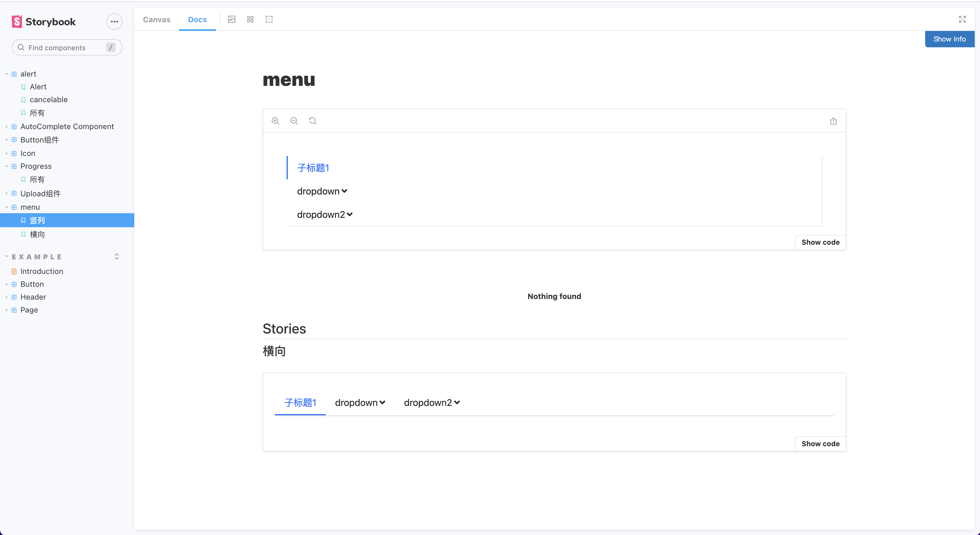980x535 pixels.
Task: Click zoom out icon in preview toolbar
Action: 294,121
